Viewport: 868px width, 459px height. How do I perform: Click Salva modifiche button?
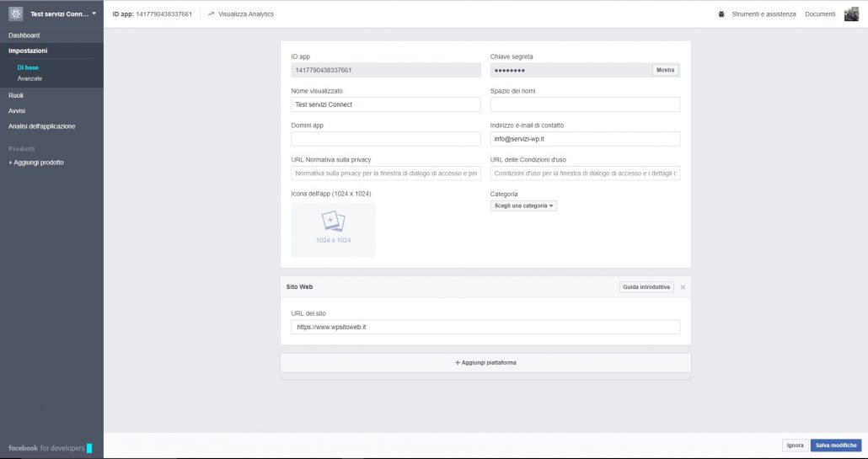836,446
